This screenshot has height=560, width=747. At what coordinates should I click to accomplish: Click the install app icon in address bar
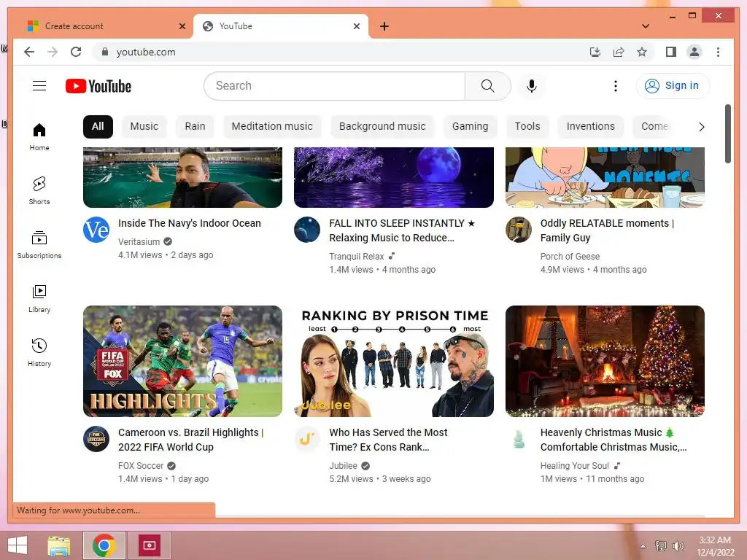[x=595, y=52]
